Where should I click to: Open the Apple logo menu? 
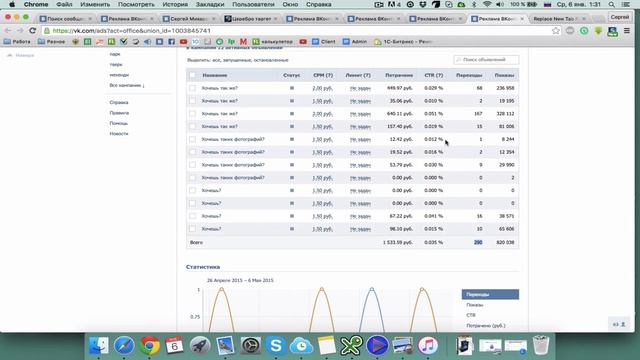12,4
